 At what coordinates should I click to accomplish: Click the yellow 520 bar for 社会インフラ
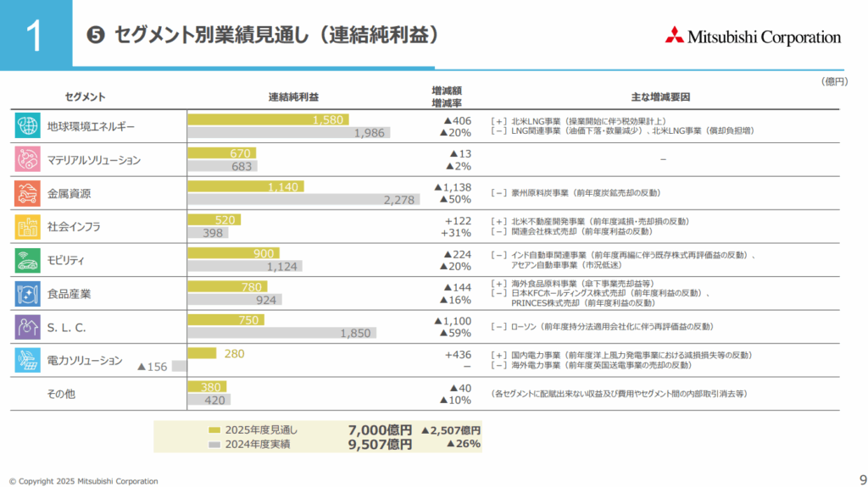point(214,219)
